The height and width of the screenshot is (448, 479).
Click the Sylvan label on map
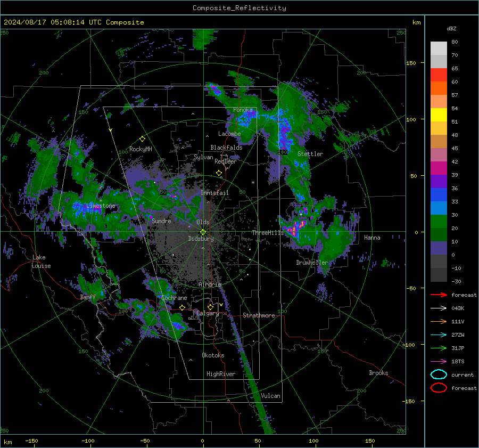click(x=203, y=157)
